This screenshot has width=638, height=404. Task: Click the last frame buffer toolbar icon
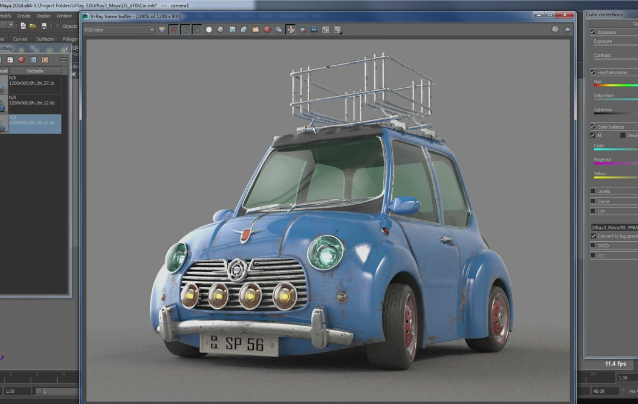[x=337, y=30]
